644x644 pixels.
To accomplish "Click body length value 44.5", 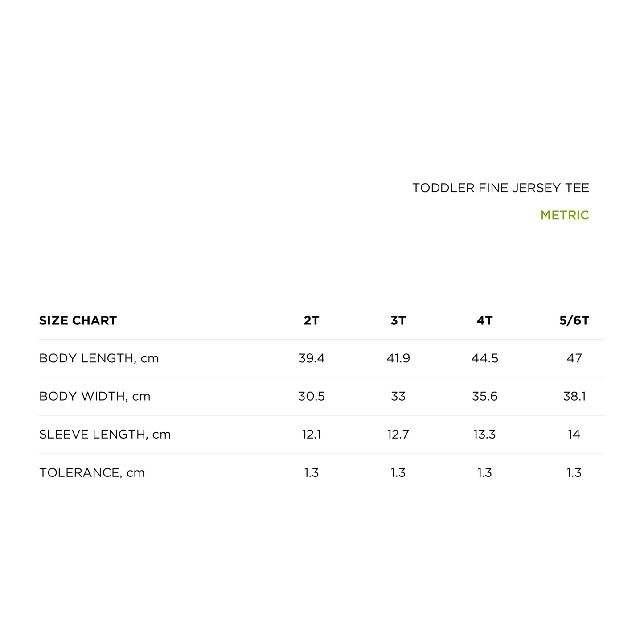I will pos(484,358).
